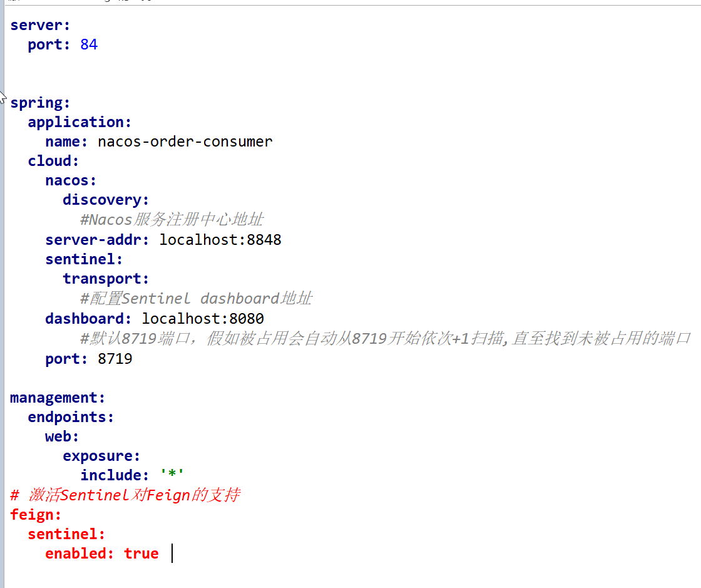Click the 'name:' key
701x588 pixels.
click(x=66, y=142)
